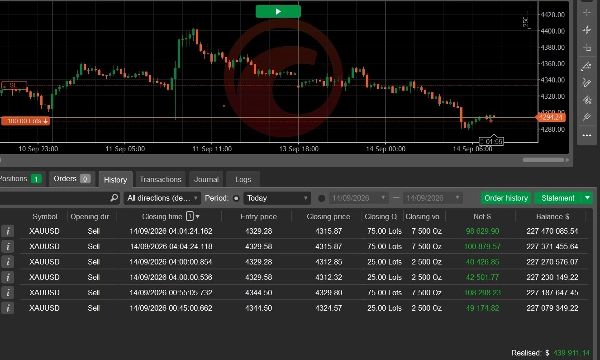Click the chart countdown timer label

click(491, 141)
